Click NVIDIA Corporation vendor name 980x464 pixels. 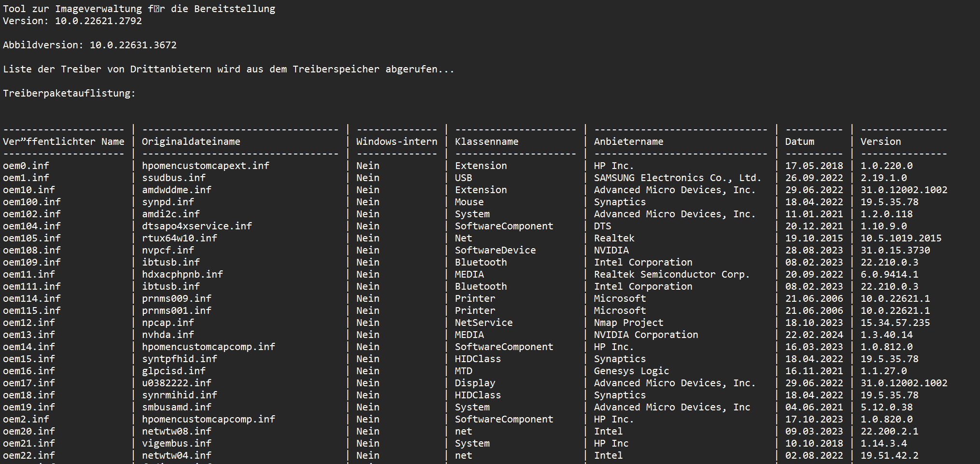click(646, 335)
